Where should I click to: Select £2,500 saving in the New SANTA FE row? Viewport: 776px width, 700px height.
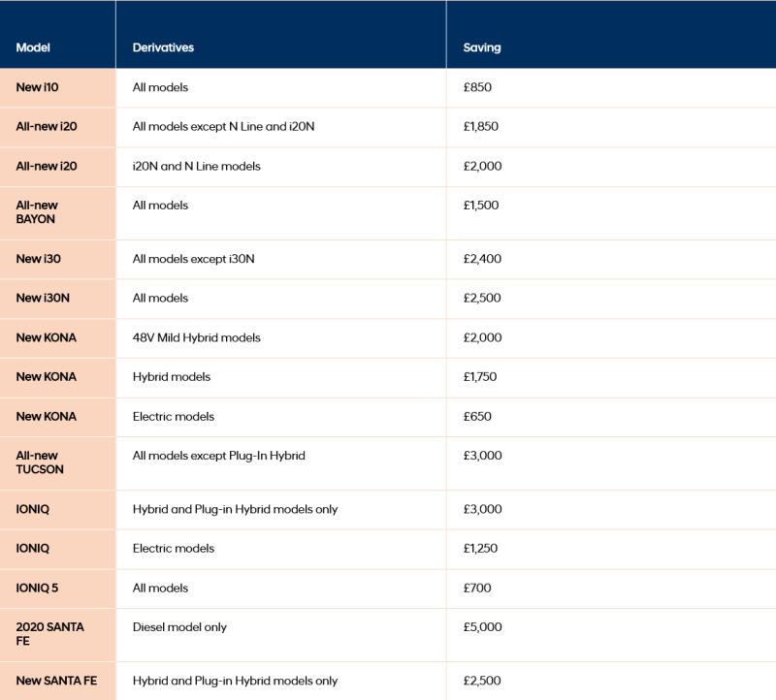tap(482, 681)
